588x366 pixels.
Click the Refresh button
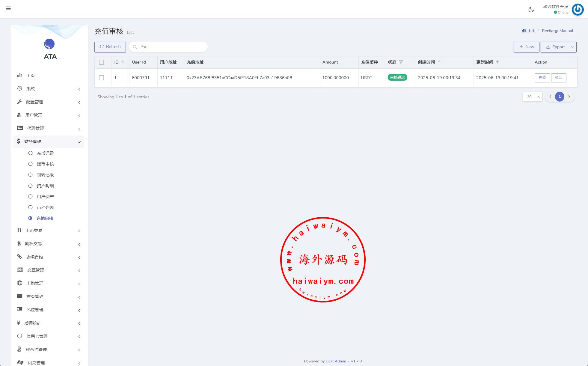pos(110,47)
